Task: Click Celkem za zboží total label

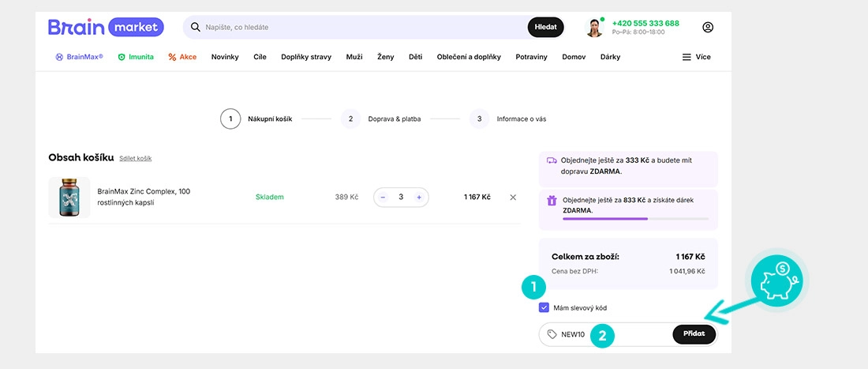Action: [586, 257]
